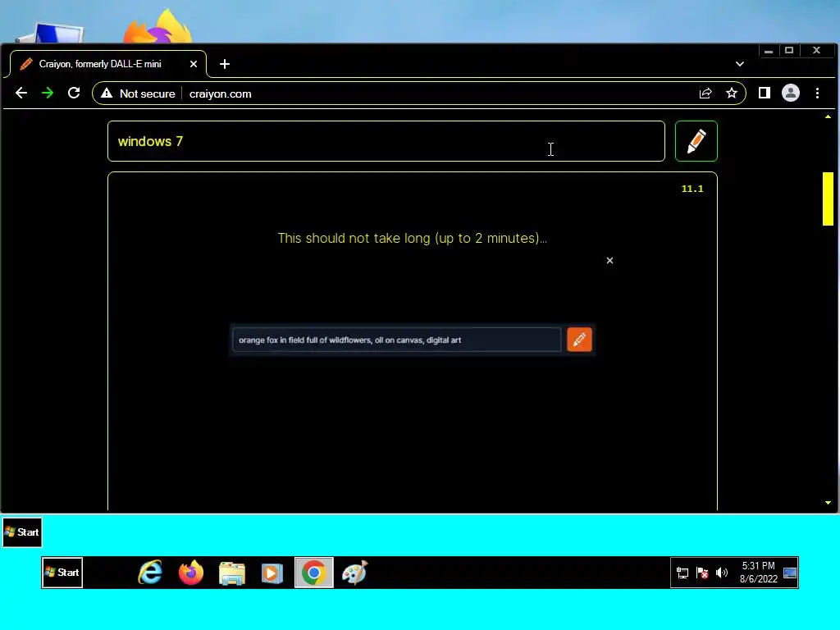The image size is (840, 630).
Task: Click the Action Center flag icon
Action: (702, 573)
